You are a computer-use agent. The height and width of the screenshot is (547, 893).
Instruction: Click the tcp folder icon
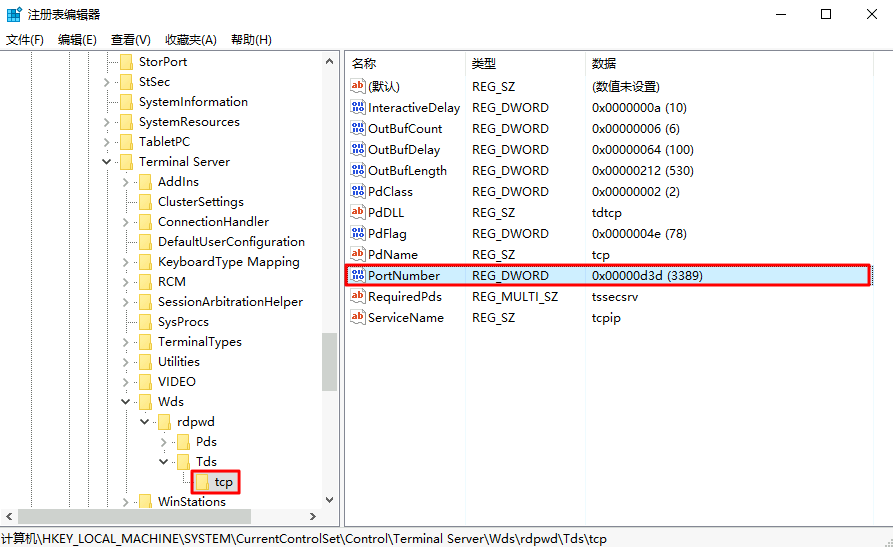[203, 482]
